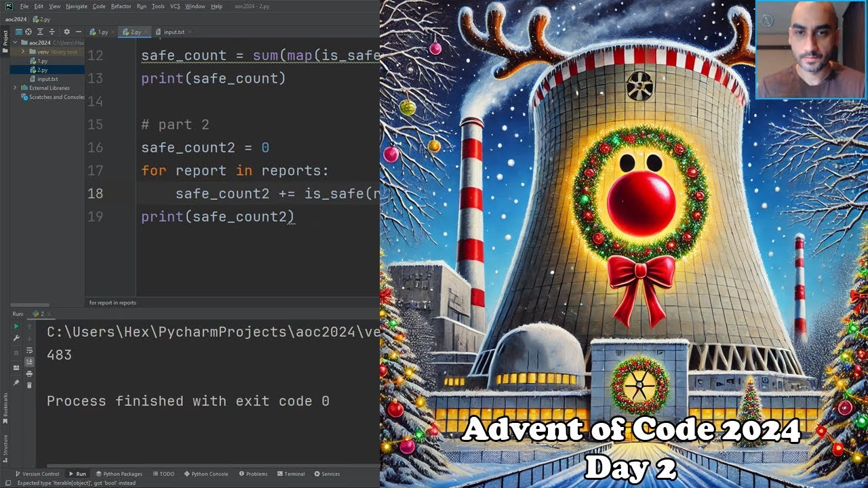Click line number 18 in gutter
Screen dimensions: 868x488
tap(96, 194)
